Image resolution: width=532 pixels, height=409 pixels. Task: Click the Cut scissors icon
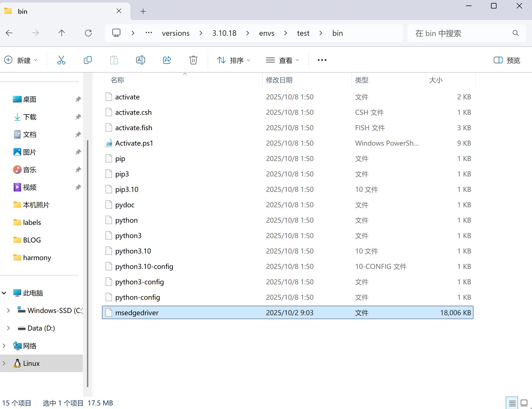tap(61, 60)
